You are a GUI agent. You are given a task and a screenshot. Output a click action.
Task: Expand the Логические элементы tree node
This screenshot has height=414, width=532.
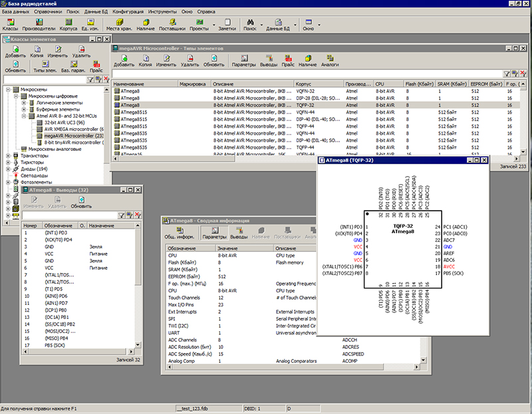point(24,103)
